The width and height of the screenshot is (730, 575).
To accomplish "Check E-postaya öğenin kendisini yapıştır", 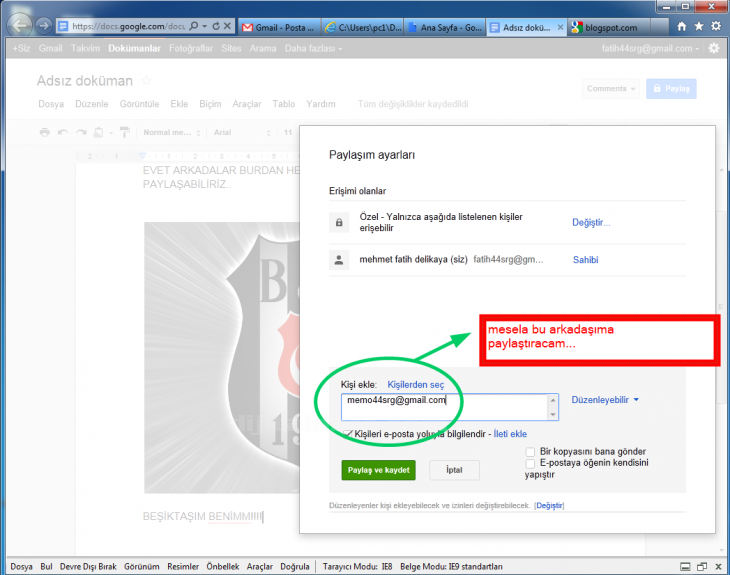I will pyautogui.click(x=530, y=463).
